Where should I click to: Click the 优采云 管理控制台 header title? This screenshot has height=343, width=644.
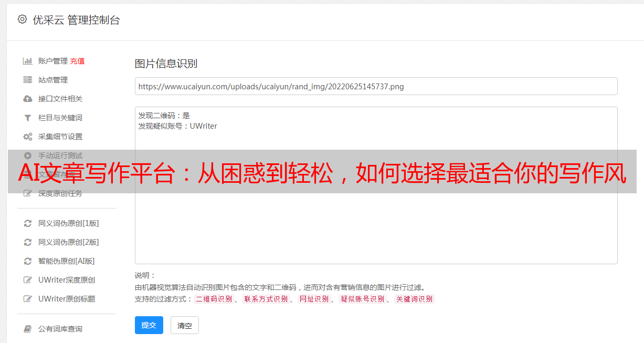click(77, 20)
